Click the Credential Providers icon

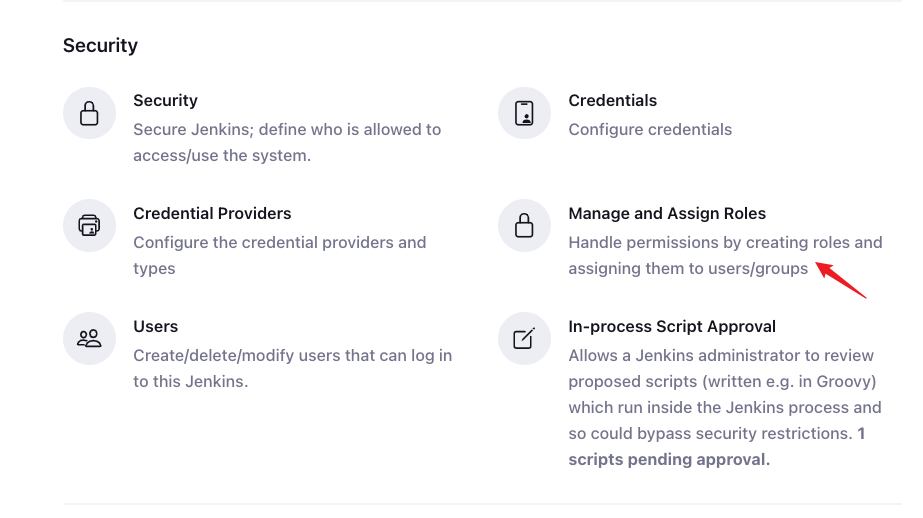pyautogui.click(x=89, y=225)
